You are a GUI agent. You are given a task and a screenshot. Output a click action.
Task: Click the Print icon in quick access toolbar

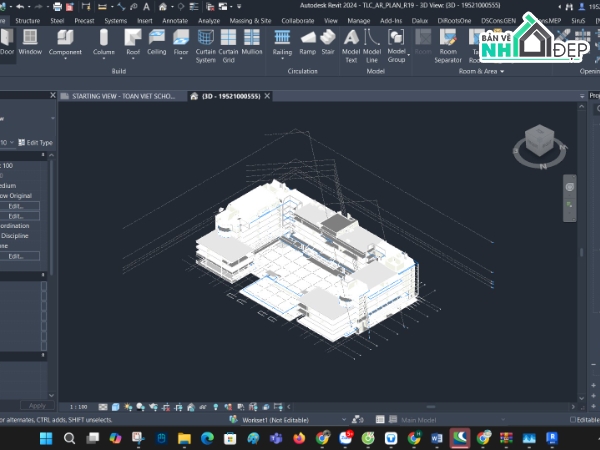coord(57,6)
